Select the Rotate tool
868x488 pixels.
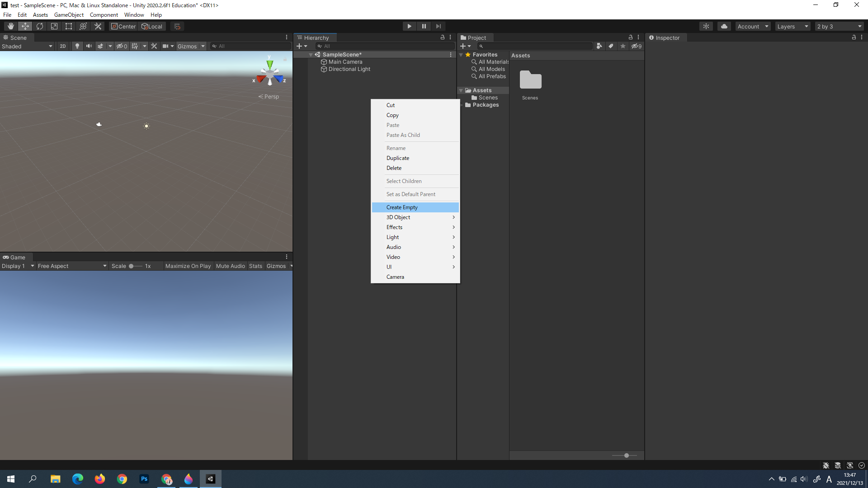pyautogui.click(x=40, y=26)
